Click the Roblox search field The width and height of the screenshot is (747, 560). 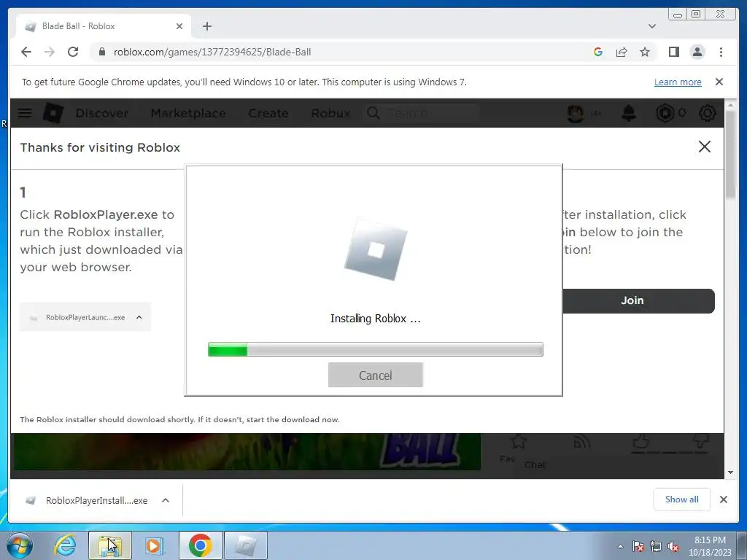tap(422, 113)
